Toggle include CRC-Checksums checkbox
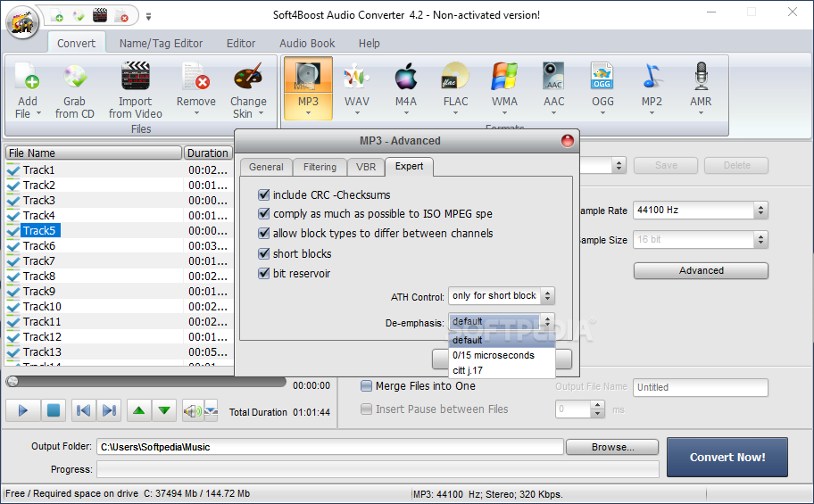Image resolution: width=814 pixels, height=504 pixels. pos(263,194)
